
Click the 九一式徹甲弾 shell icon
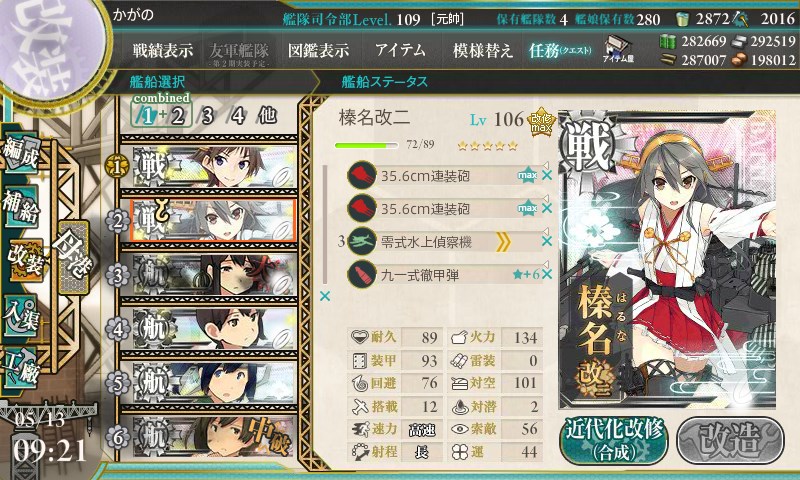coord(362,275)
